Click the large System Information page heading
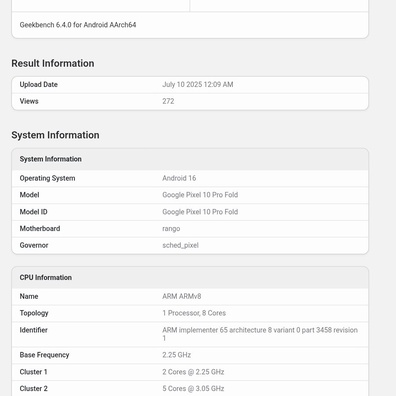Screen dimensions: 396x396 pyautogui.click(x=55, y=135)
